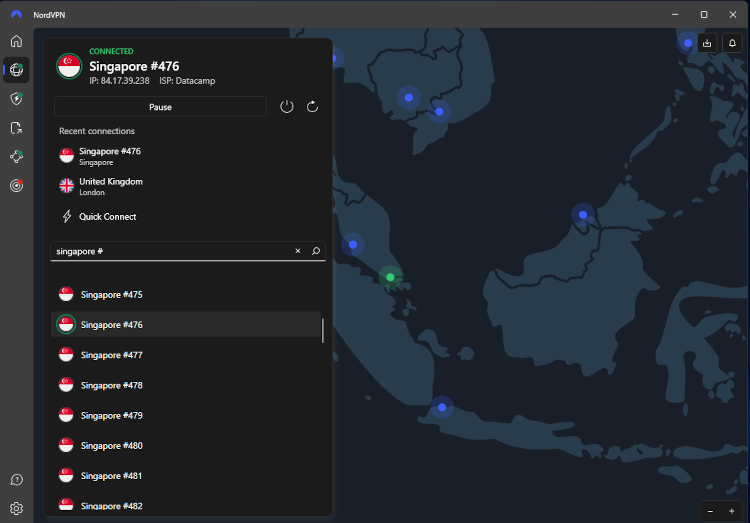Image resolution: width=750 pixels, height=523 pixels.
Task: Connect to Singapore #475
Action: point(186,294)
